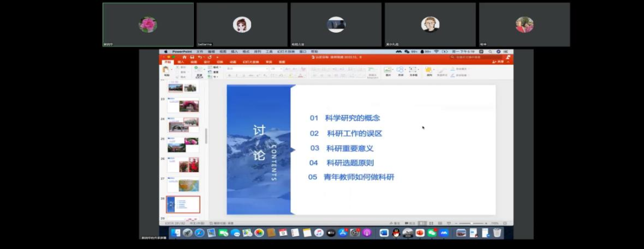Screen dimensions: 644x249
Task: Open the font name combo box
Action: (247, 69)
